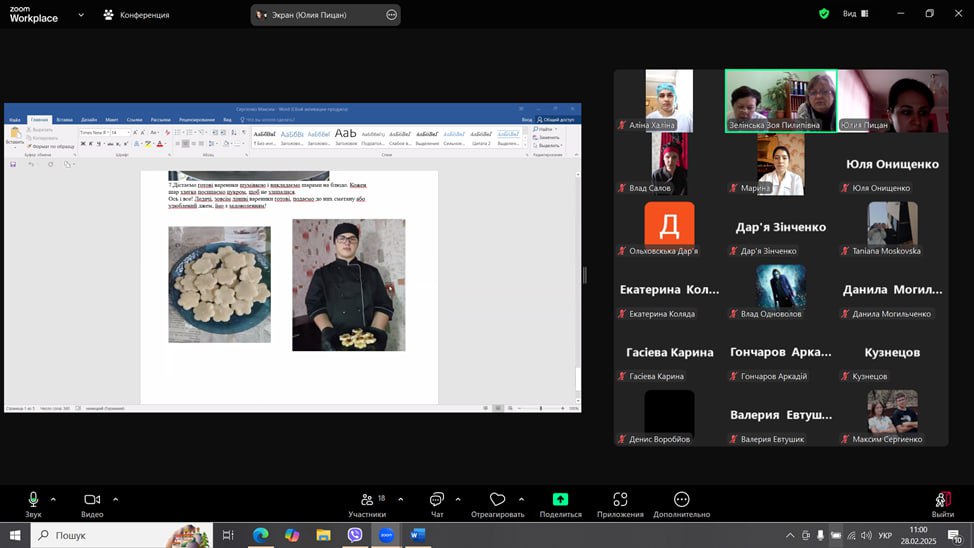Click the Windows search box Пошук

[120, 535]
